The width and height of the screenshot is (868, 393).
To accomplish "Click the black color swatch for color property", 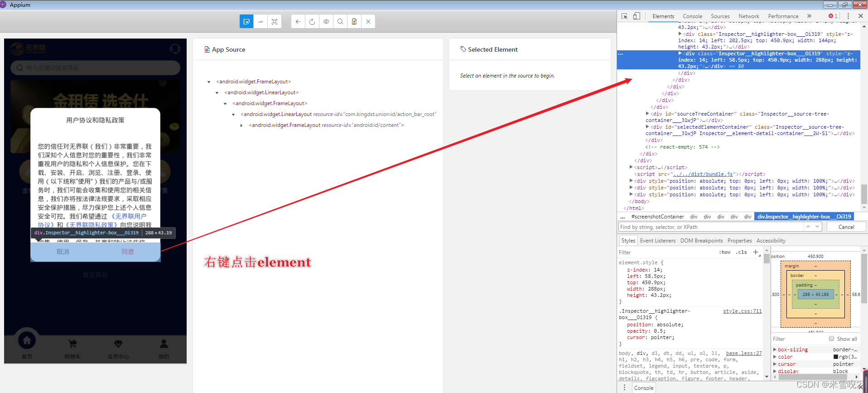I will point(836,357).
